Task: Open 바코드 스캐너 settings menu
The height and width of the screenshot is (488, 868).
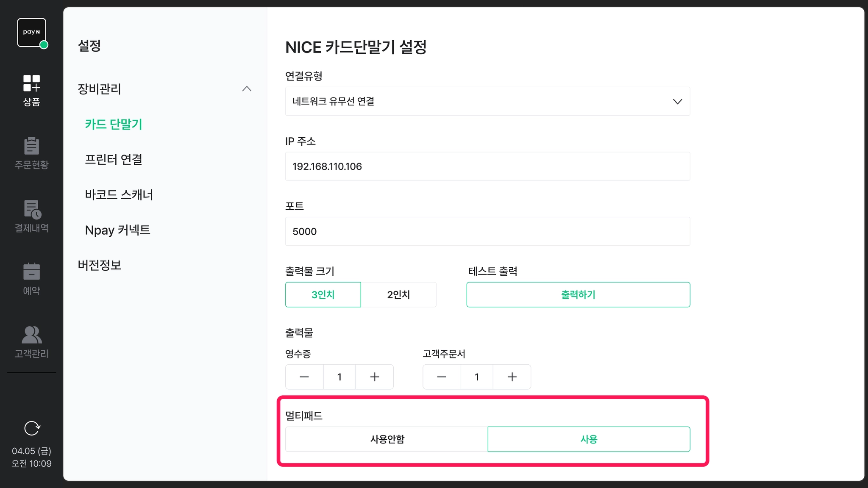Action: (x=119, y=194)
